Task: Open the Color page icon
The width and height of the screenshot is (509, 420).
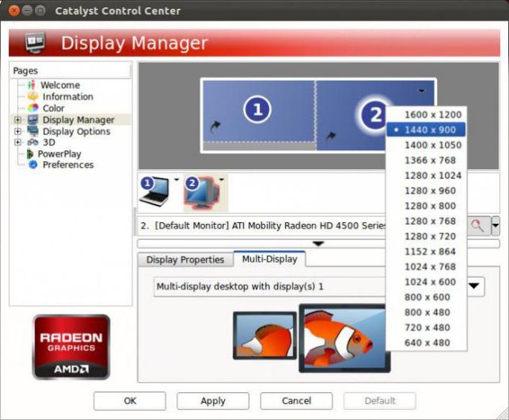Action: (32, 108)
